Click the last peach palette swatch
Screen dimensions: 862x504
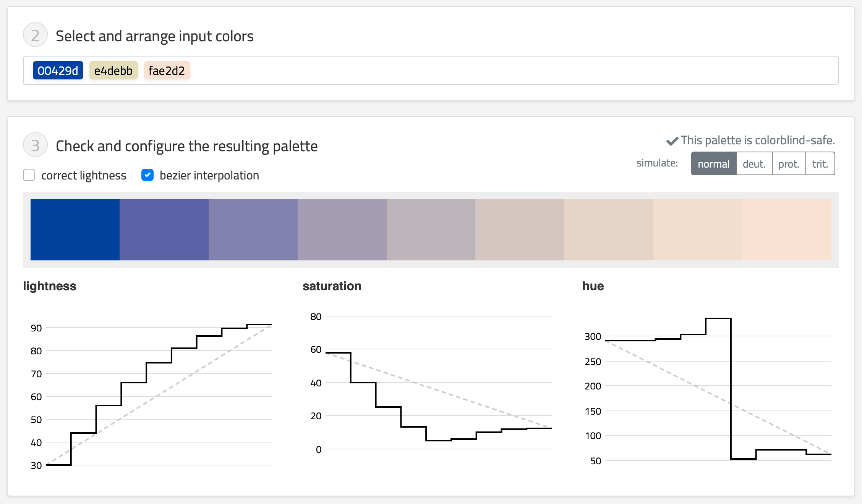(x=787, y=230)
